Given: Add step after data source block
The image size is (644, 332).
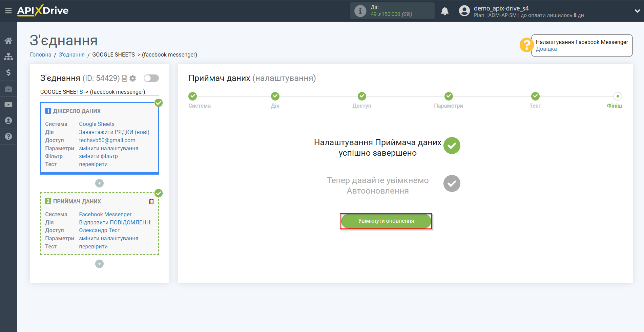Looking at the screenshot, I should 99,183.
